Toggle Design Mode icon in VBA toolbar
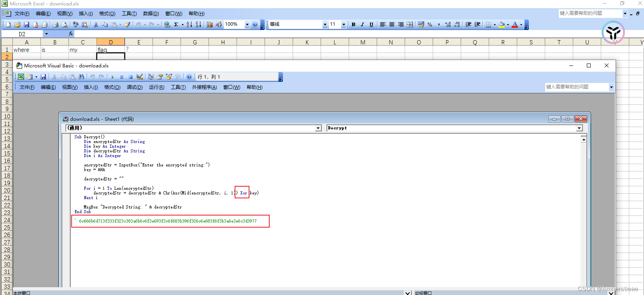The image size is (644, 295). 140,77
